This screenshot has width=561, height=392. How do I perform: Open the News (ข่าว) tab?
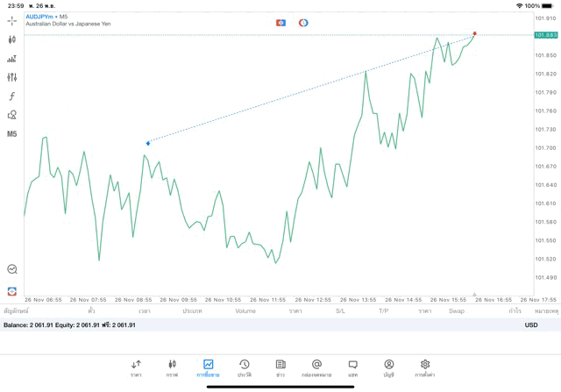280,367
